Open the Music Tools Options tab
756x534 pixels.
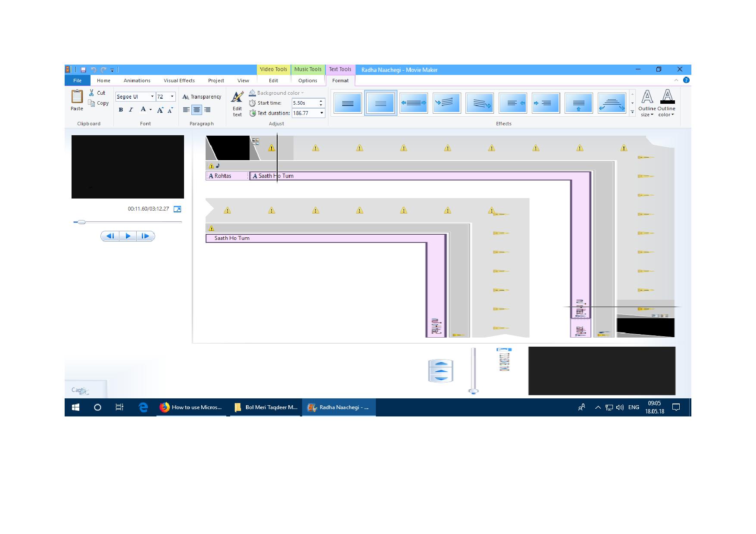tap(308, 81)
